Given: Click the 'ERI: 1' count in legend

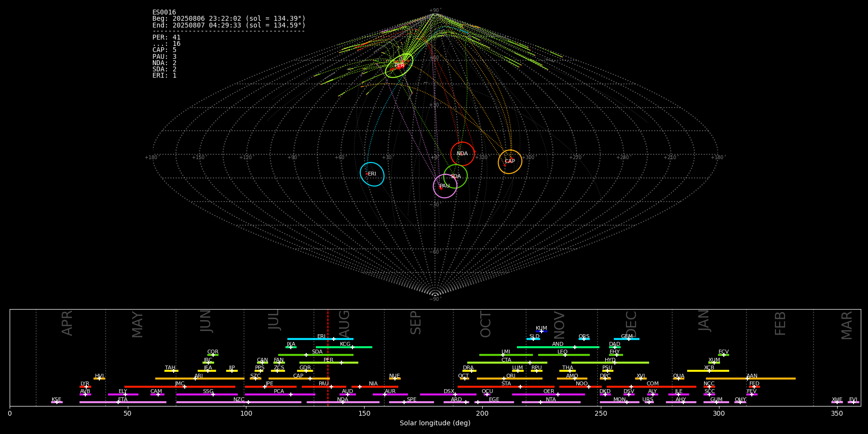Looking at the screenshot, I should 164,76.
